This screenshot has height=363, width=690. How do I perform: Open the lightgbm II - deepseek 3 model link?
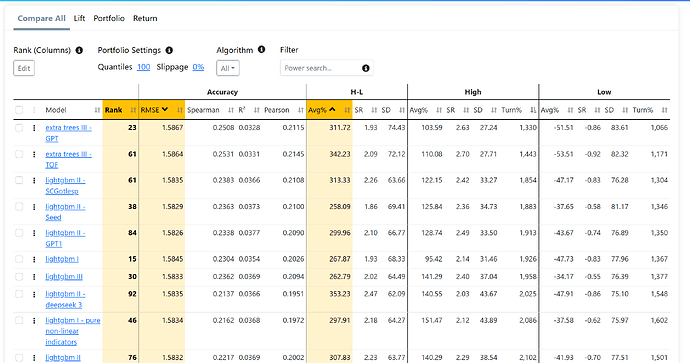click(x=65, y=299)
